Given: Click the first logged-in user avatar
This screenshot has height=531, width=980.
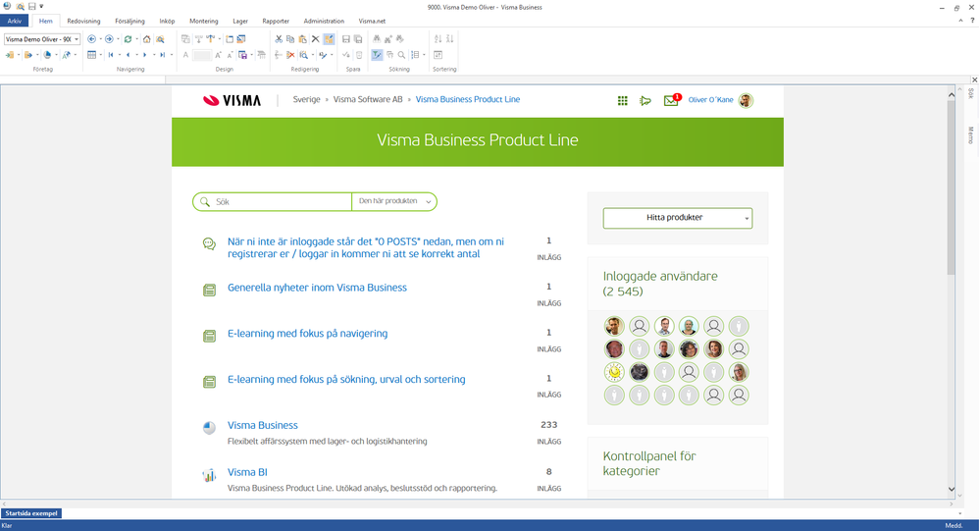Looking at the screenshot, I should (614, 326).
